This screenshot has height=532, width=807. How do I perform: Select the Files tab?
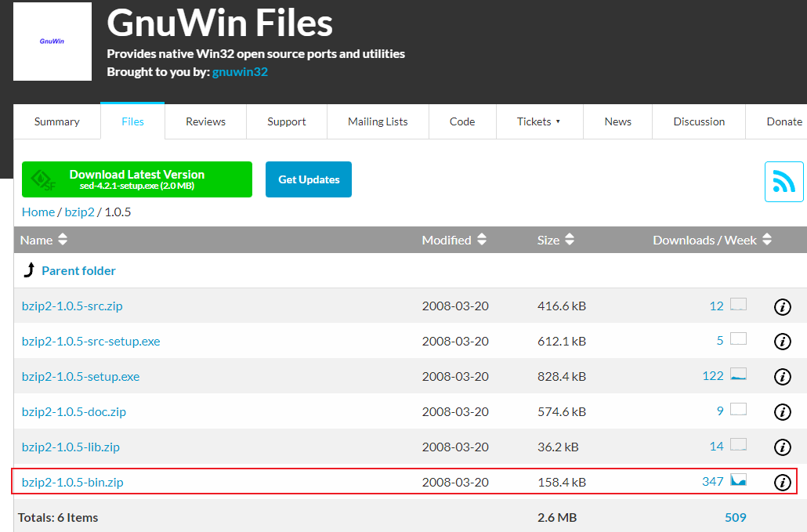click(x=132, y=121)
